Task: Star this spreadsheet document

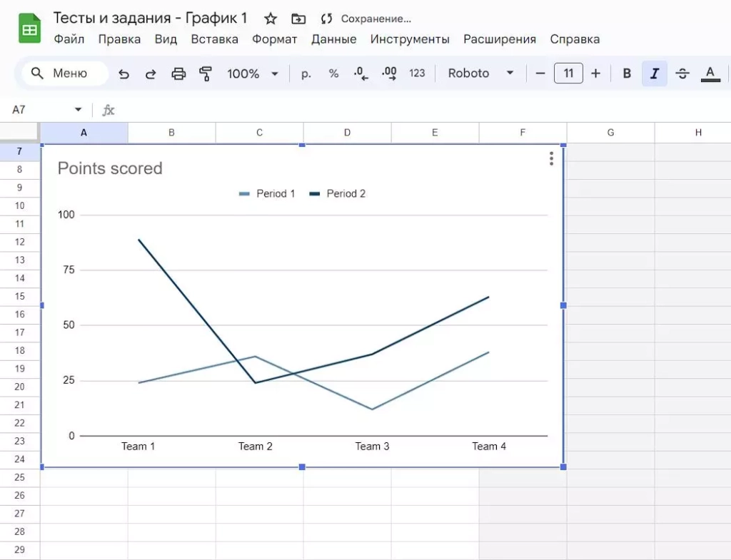Action: [x=271, y=19]
